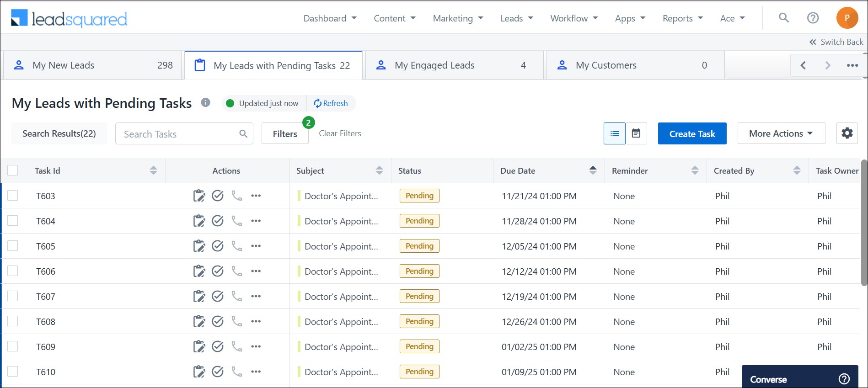Edit task T608 with the edit icon

coord(199,321)
